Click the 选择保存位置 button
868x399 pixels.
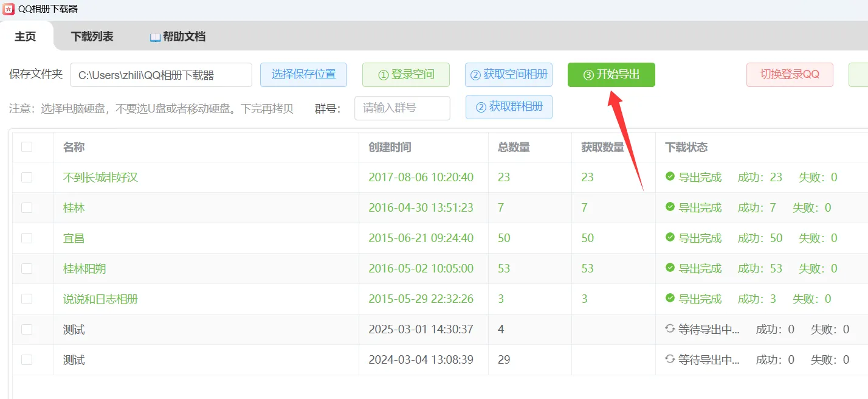click(303, 75)
